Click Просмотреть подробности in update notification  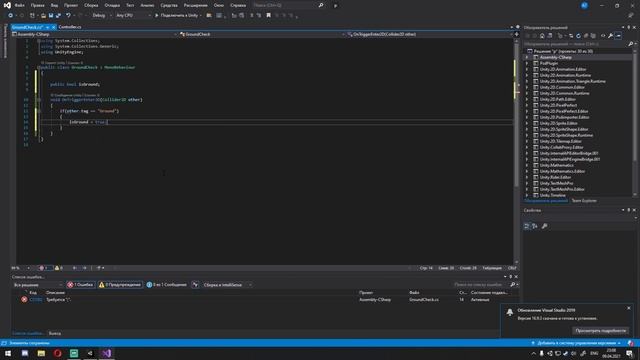[600, 331]
